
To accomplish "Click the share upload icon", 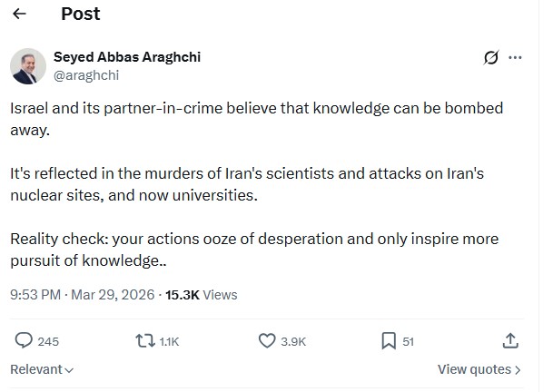I will pyautogui.click(x=510, y=341).
